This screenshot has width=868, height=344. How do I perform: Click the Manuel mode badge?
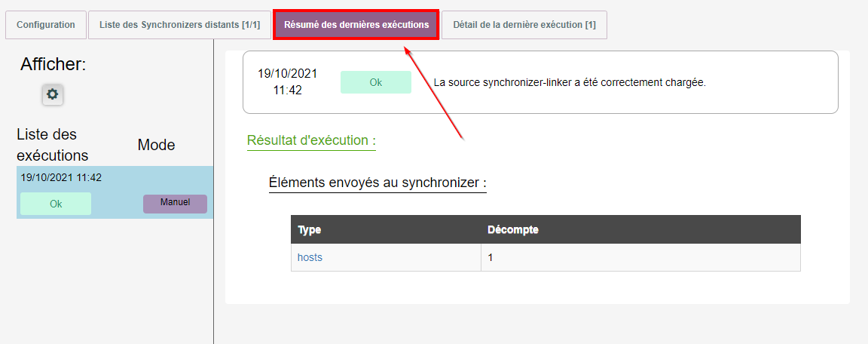[175, 203]
